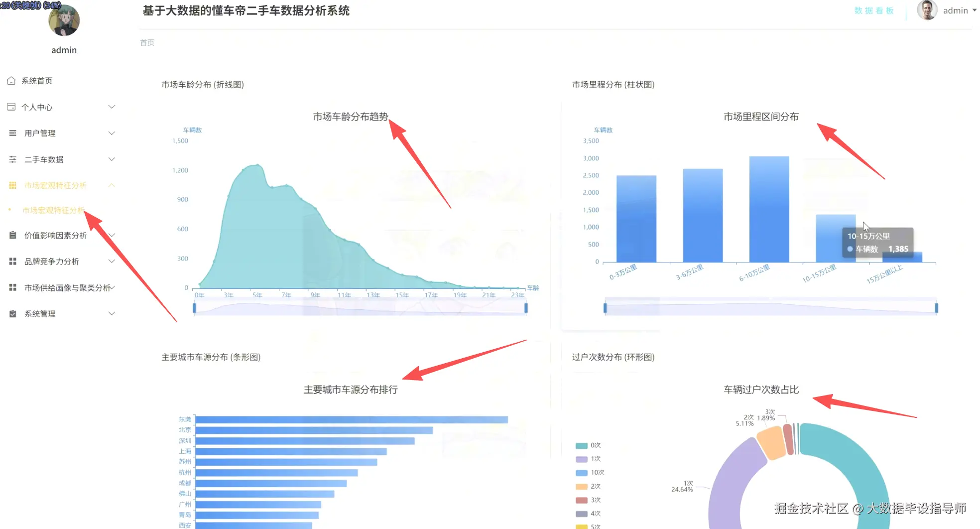Select the 系统首页 home icon
The image size is (980, 529).
(11, 80)
